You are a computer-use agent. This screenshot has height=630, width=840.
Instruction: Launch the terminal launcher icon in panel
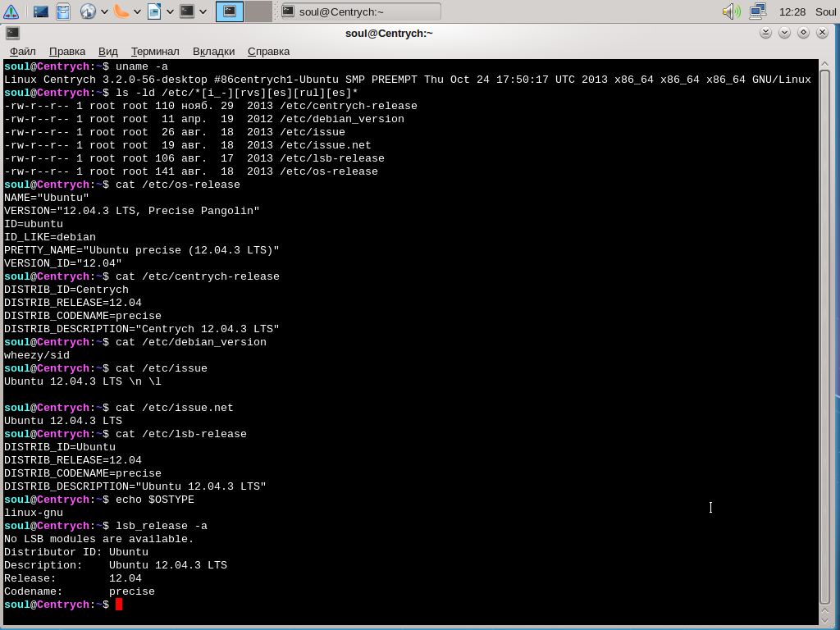[x=187, y=11]
